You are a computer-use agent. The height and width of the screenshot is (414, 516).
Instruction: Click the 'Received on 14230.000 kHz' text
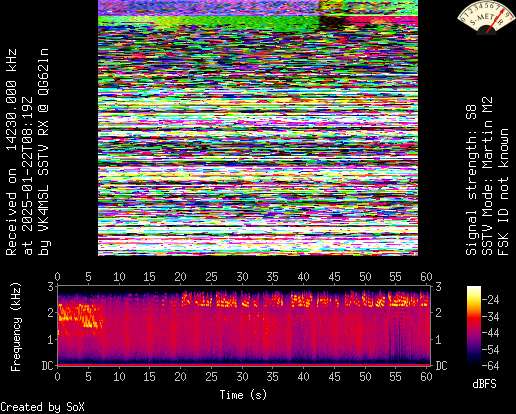[x=11, y=152]
